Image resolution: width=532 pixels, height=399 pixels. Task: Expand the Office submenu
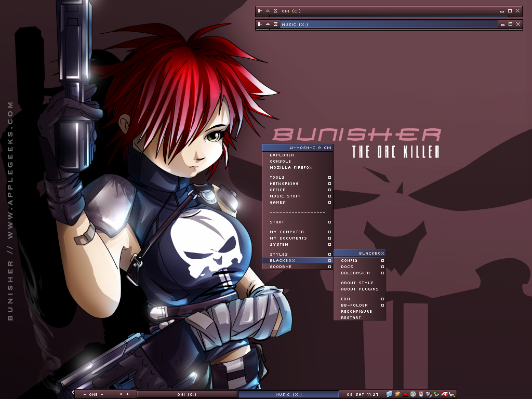point(298,190)
